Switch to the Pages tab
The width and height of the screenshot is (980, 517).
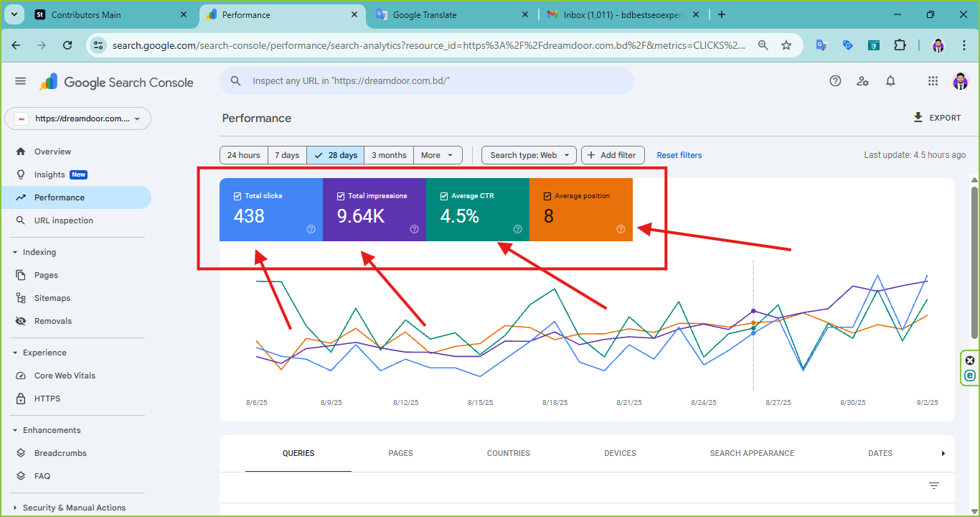tap(400, 453)
